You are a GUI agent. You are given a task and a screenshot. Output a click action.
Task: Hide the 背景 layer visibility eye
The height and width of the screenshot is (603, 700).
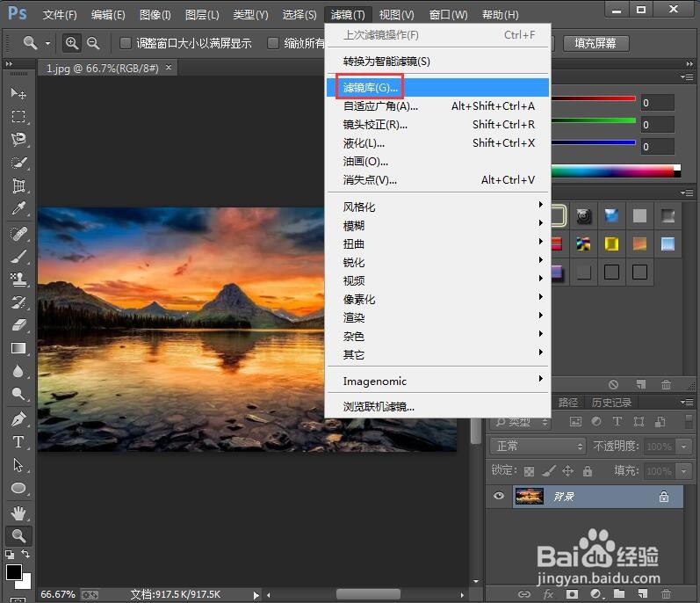click(499, 497)
